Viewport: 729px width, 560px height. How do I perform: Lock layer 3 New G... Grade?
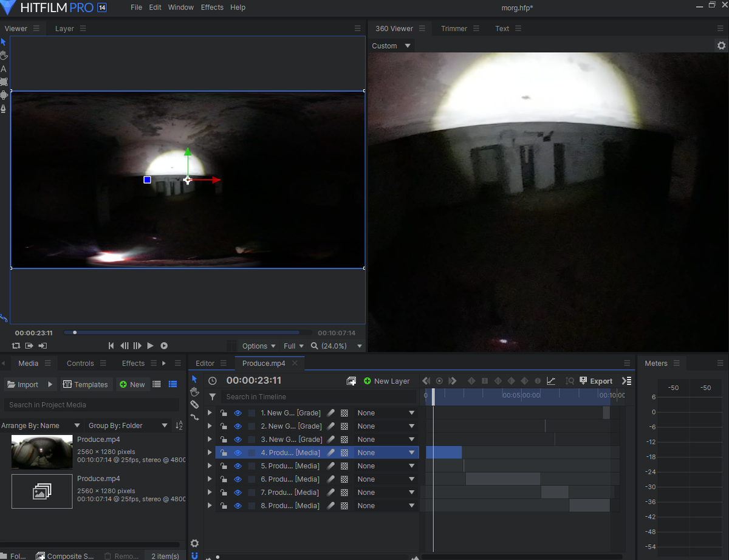click(x=224, y=439)
